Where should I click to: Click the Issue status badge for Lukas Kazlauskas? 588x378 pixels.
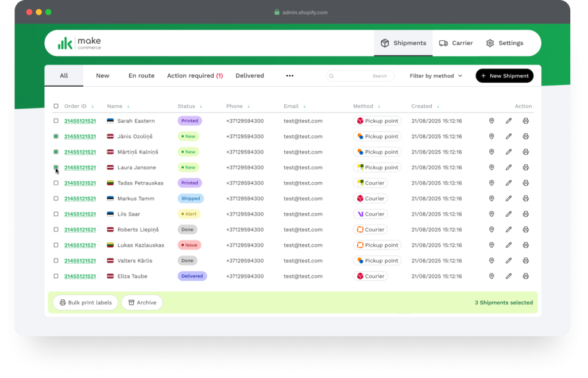[189, 245]
